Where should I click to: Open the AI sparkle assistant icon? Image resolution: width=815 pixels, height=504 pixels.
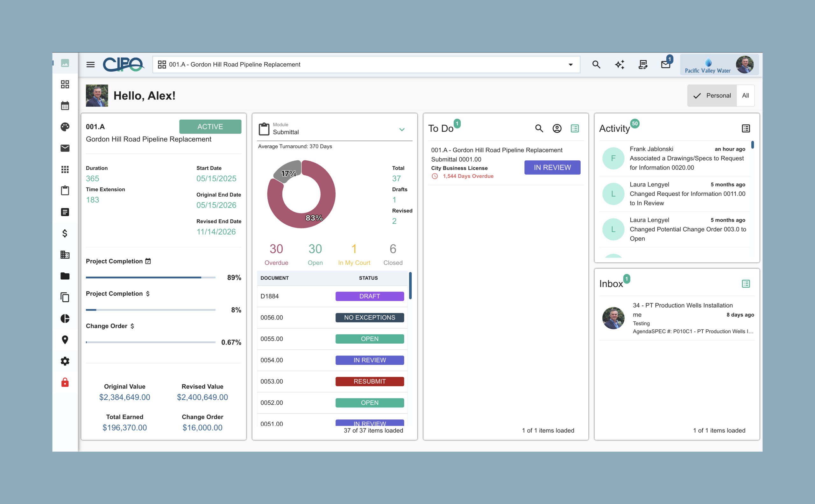coord(620,64)
